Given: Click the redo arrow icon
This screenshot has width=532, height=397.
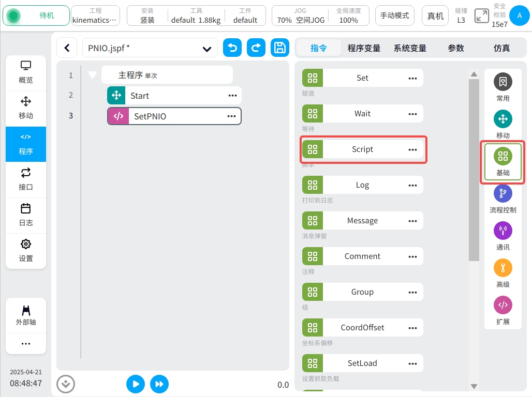Looking at the screenshot, I should [256, 48].
